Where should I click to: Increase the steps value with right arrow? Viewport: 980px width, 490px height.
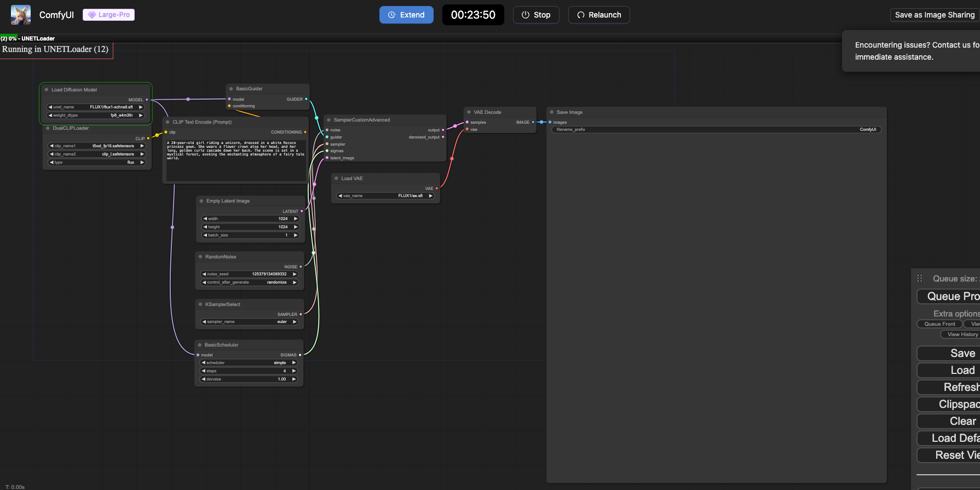click(x=294, y=371)
